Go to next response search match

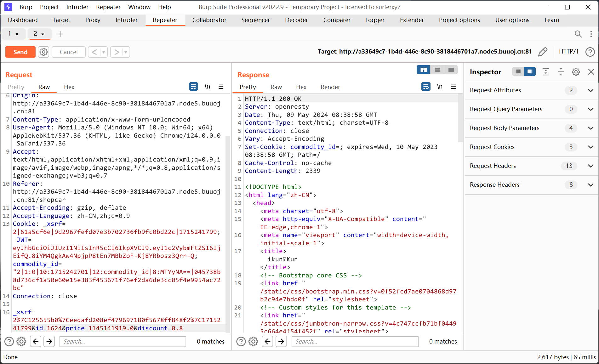(x=281, y=341)
